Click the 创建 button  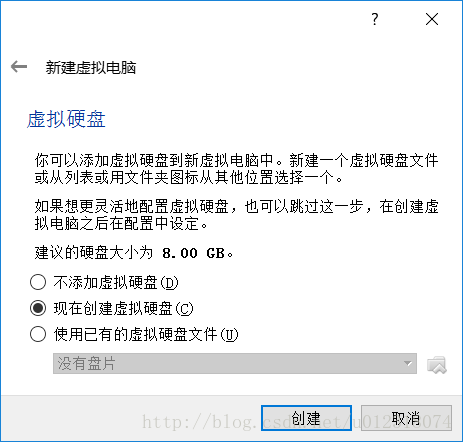coord(306,418)
